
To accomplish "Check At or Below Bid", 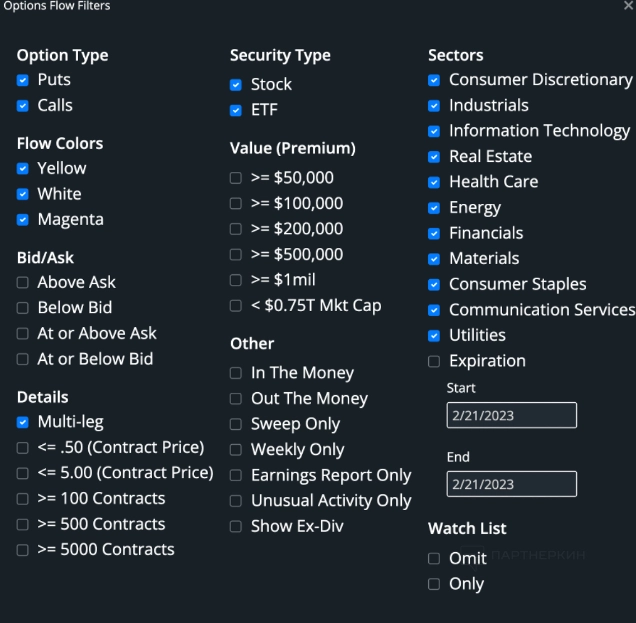I will [x=23, y=359].
